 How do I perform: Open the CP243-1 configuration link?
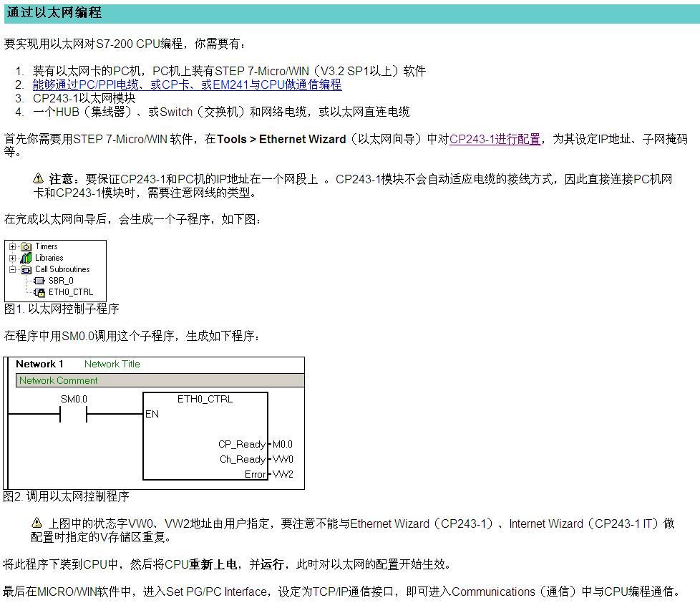(495, 139)
